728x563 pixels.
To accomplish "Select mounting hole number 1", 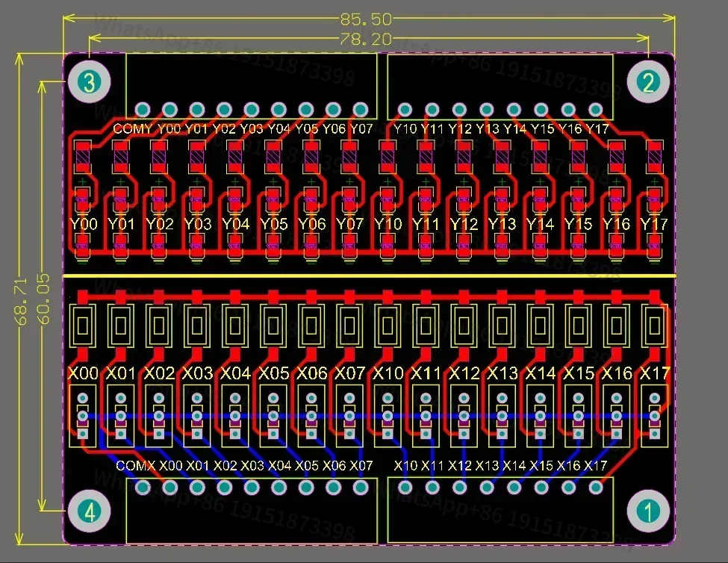I will [648, 511].
